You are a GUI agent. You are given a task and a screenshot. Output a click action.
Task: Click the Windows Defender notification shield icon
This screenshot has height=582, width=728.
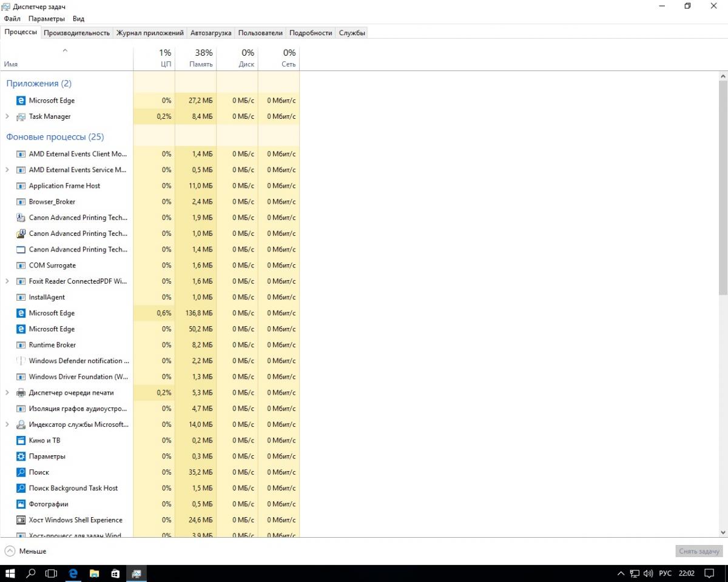[21, 361]
